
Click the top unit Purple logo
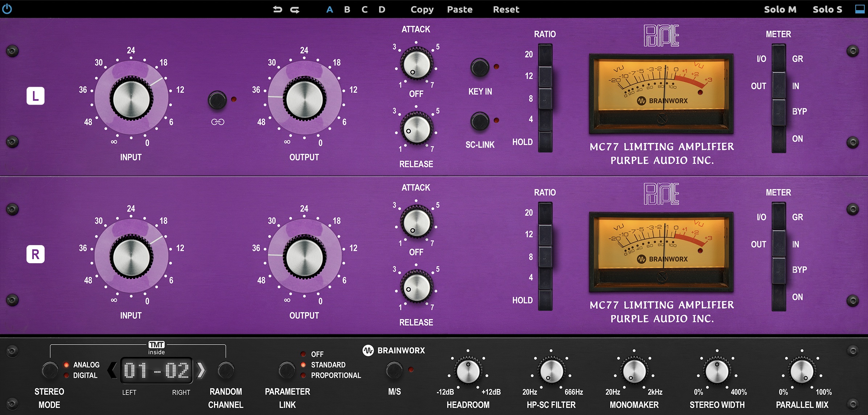point(661,36)
